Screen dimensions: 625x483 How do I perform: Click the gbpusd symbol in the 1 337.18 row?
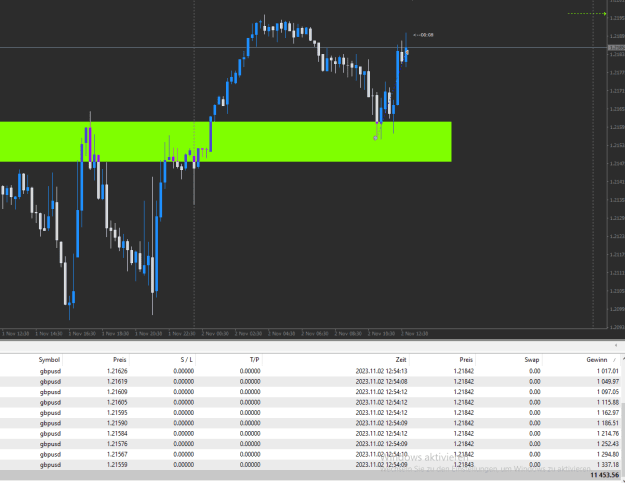point(50,464)
